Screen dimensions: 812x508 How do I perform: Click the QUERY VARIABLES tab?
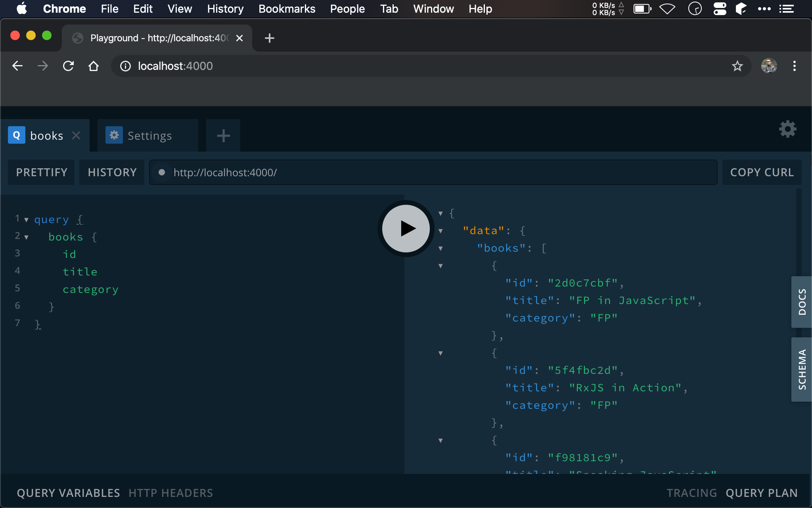[69, 492]
